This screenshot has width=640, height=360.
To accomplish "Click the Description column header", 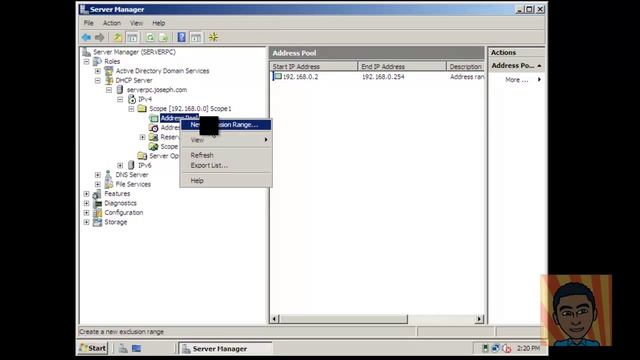I will pyautogui.click(x=465, y=66).
